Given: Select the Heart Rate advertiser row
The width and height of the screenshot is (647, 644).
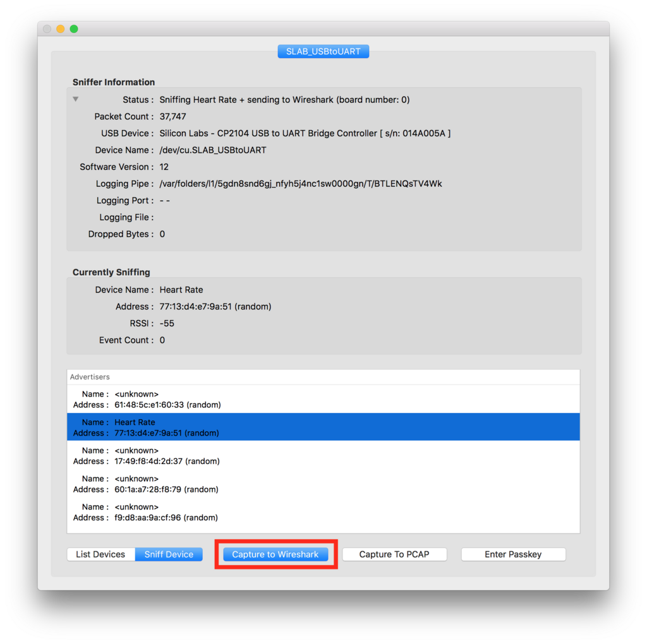Looking at the screenshot, I should point(323,427).
